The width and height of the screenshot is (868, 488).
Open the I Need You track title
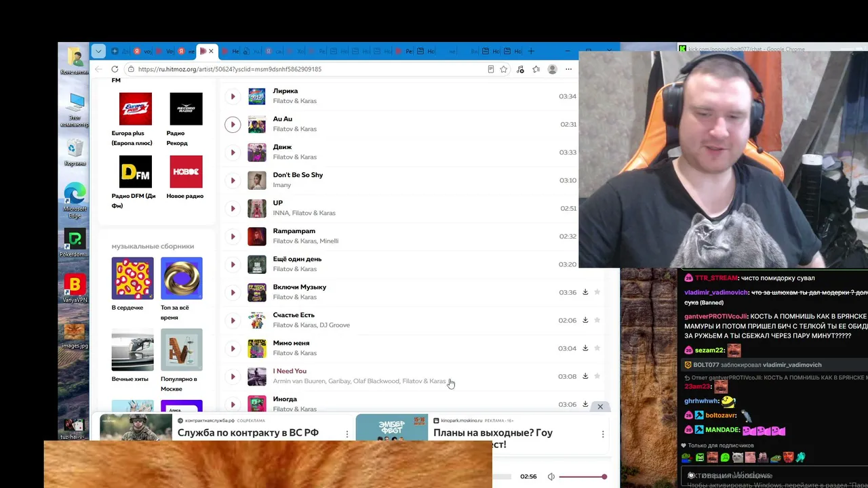[x=290, y=371]
